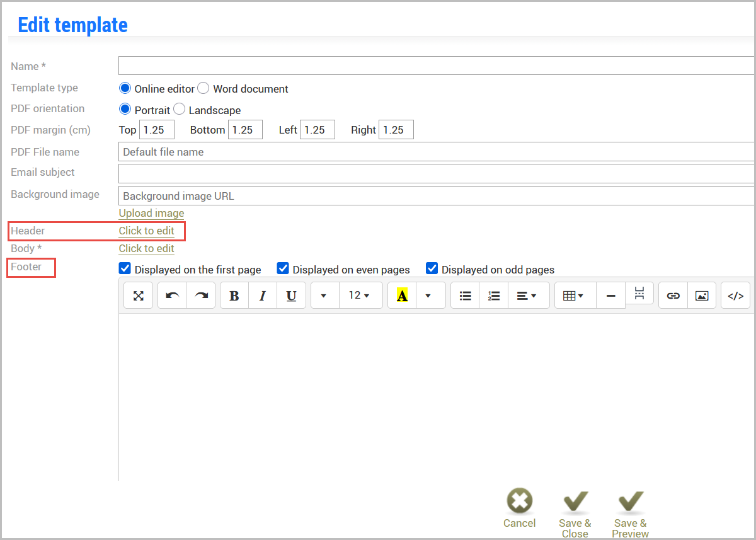Image resolution: width=756 pixels, height=540 pixels.
Task: Insert hyperlink with link icon
Action: click(x=673, y=296)
